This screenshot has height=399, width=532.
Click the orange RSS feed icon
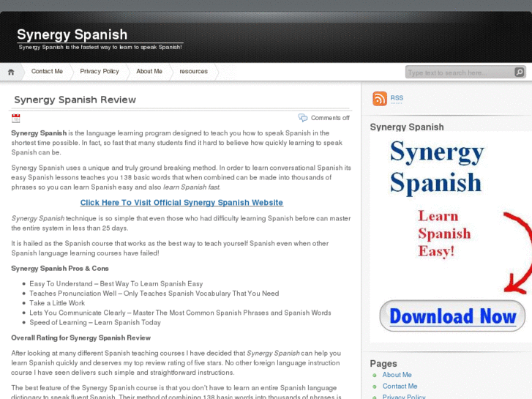click(x=380, y=99)
